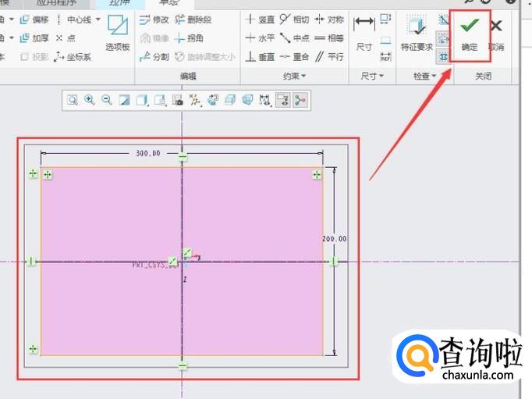The width and height of the screenshot is (532, 399).
Task: Select the 坐标系 (Coordinate System) tool
Action: pyautogui.click(x=73, y=57)
